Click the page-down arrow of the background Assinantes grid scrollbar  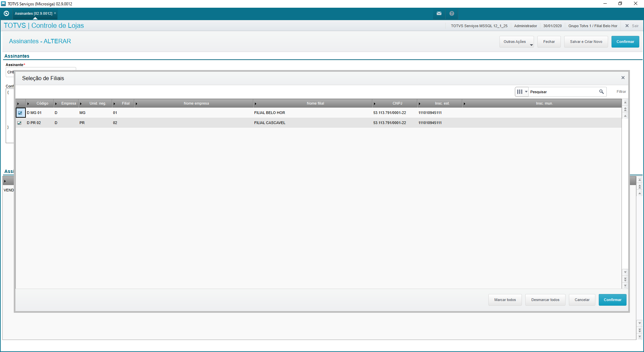click(640, 330)
